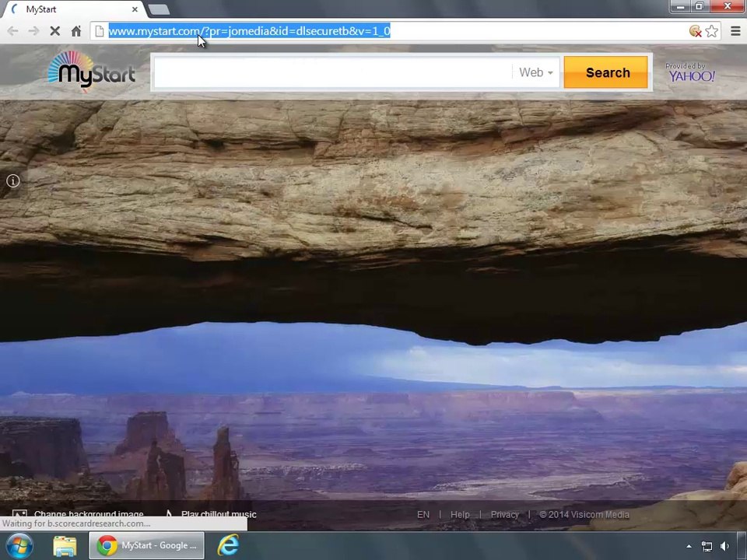Click Play chillout music link
This screenshot has width=747, height=560.
click(219, 514)
